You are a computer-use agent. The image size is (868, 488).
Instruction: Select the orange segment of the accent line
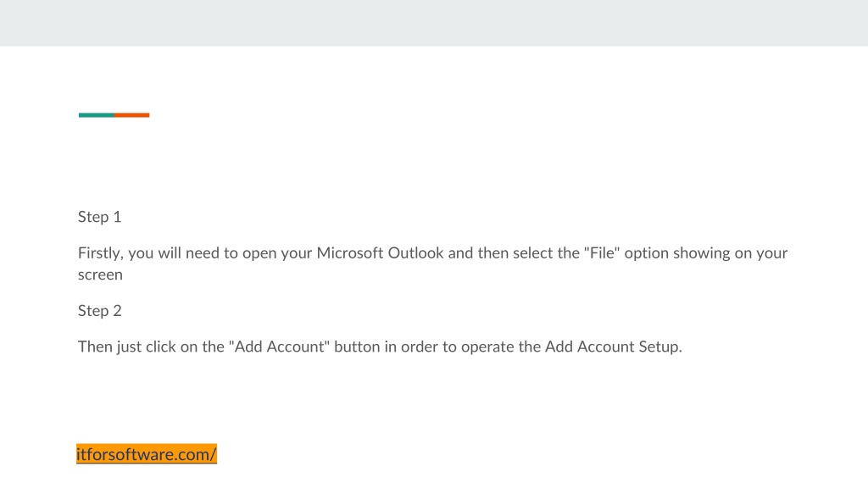tap(131, 115)
